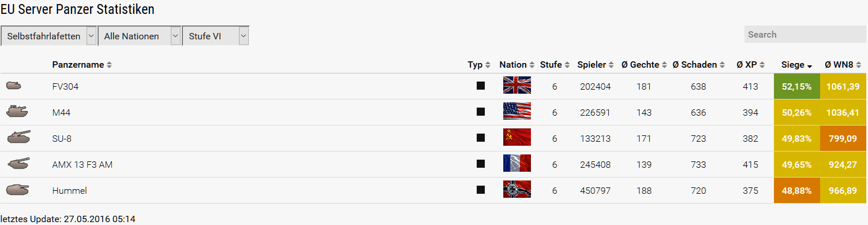The height and width of the screenshot is (225, 868).
Task: Click the British flag in the FV304 row
Action: coord(517,86)
